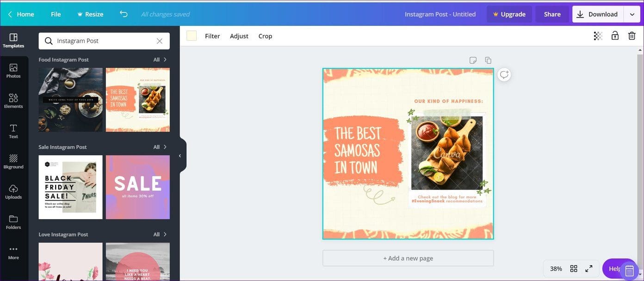Open the Uploads sidebar tab

(x=13, y=192)
